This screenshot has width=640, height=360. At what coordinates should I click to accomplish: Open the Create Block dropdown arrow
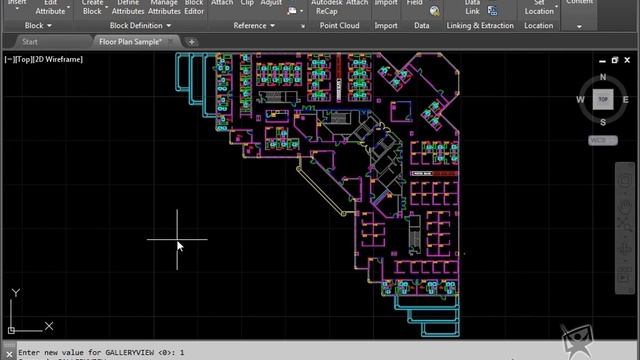[106, 7]
